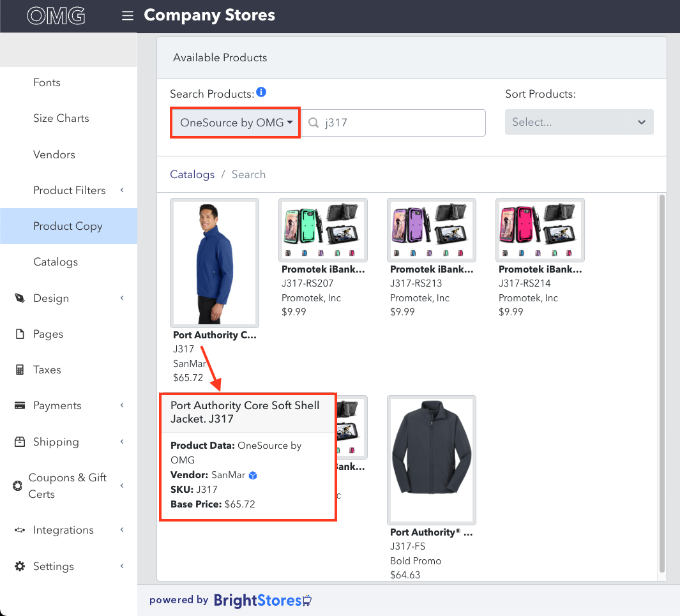Click the Taxes calculator icon
Viewport: 680px width, 616px height.
click(x=20, y=370)
